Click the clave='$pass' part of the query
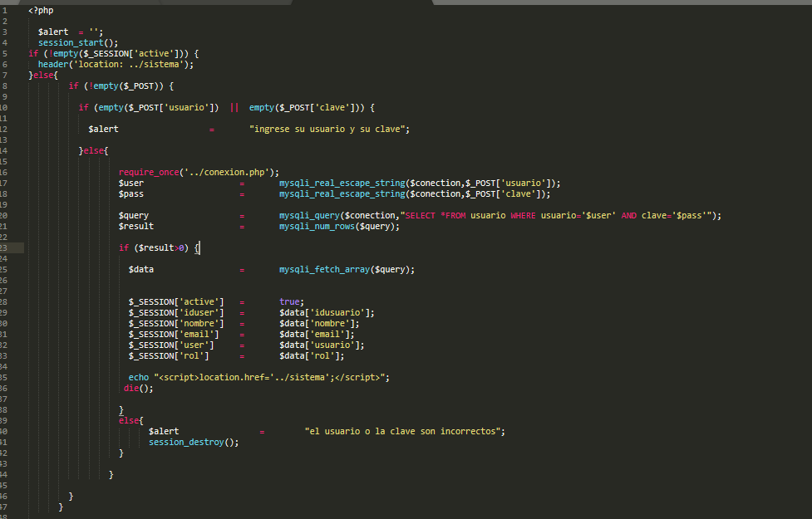This screenshot has height=519, width=812. pyautogui.click(x=674, y=216)
